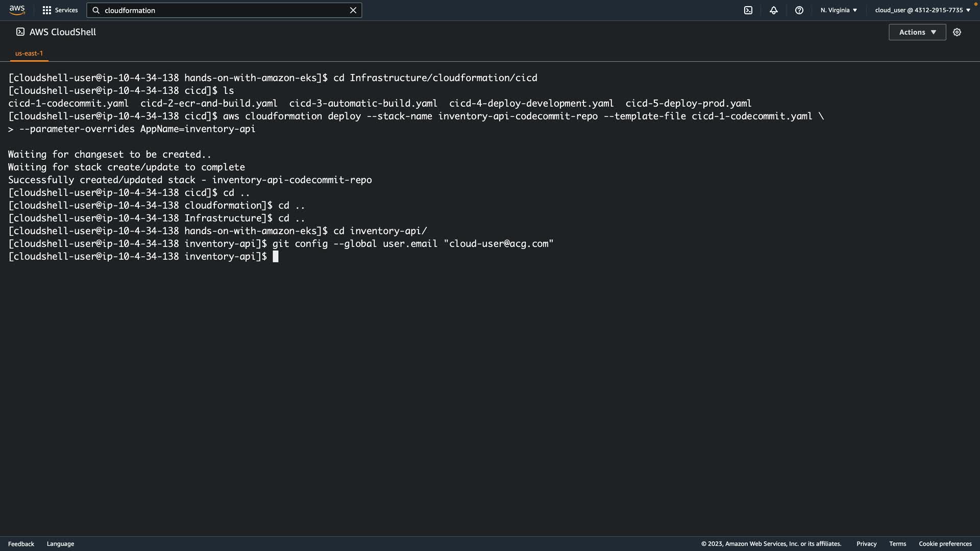The height and width of the screenshot is (551, 980).
Task: Open the Actions dropdown menu
Action: pyautogui.click(x=917, y=32)
